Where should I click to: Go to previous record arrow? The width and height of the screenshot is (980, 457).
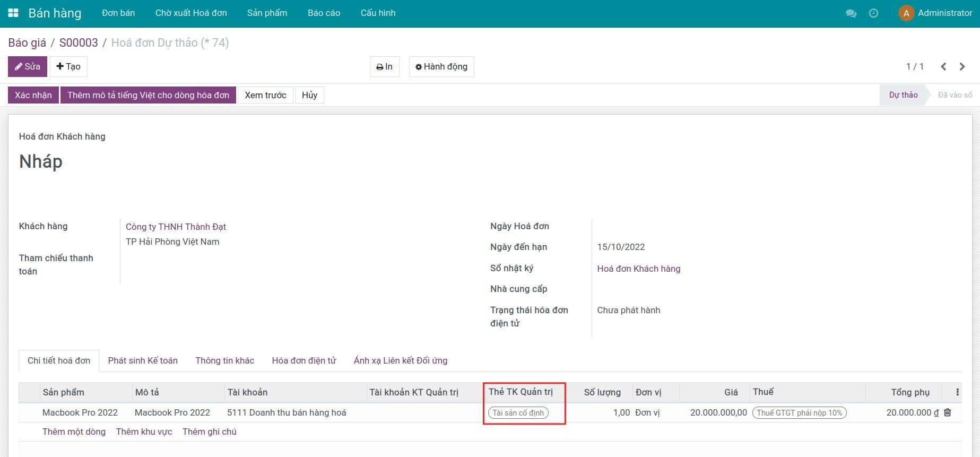943,66
